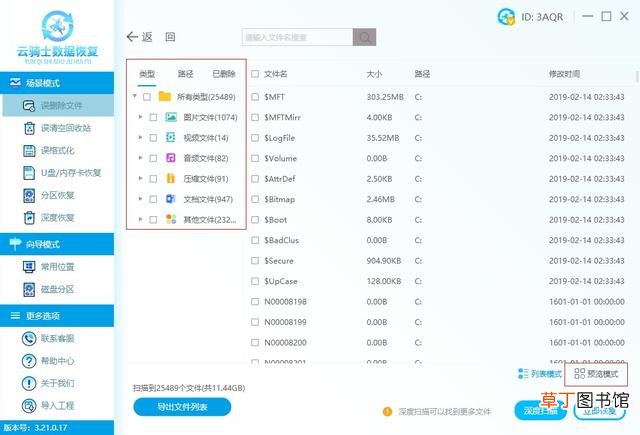Select the $Boot file name
The width and height of the screenshot is (640, 435).
click(x=276, y=220)
